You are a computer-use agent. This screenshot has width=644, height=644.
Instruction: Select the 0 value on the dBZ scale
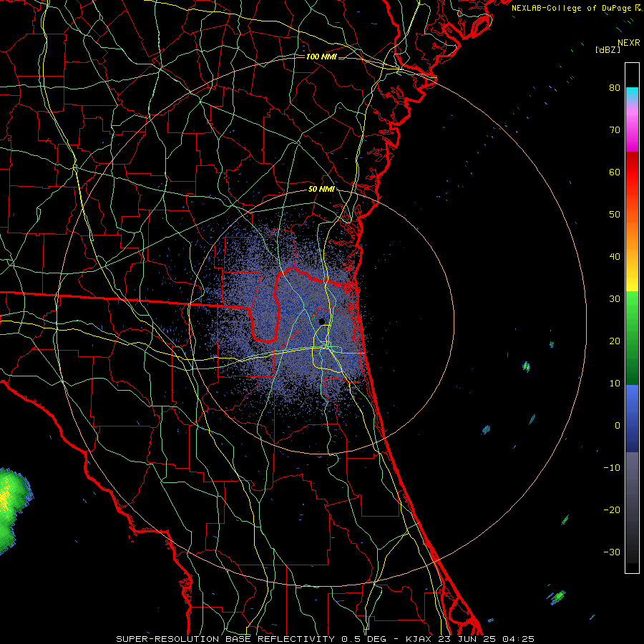click(x=618, y=426)
